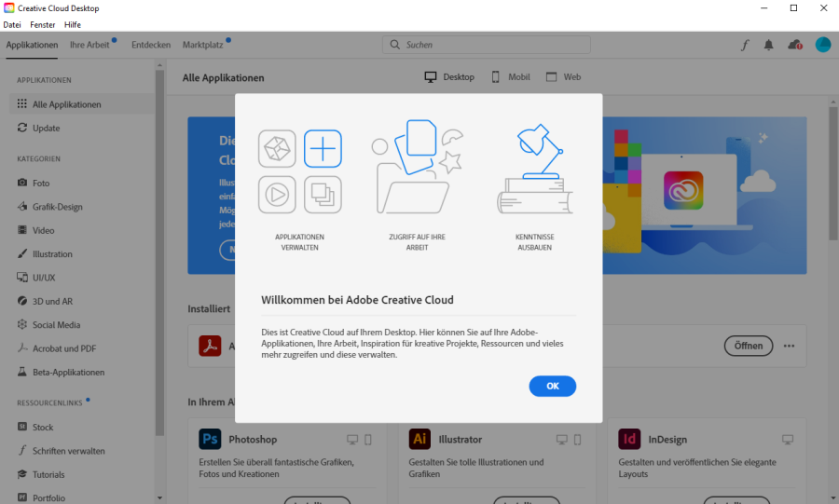839x504 pixels.
Task: Open more options menu for Acrobat
Action: (x=790, y=346)
